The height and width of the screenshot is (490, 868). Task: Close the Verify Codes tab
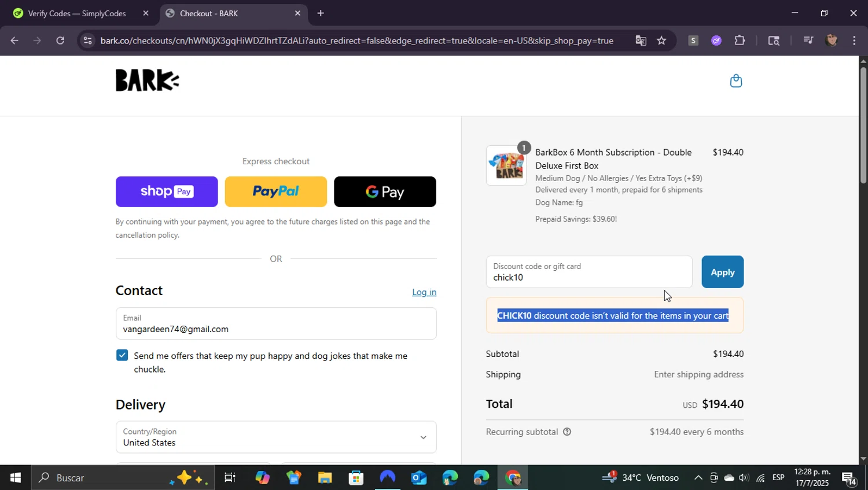tap(146, 13)
